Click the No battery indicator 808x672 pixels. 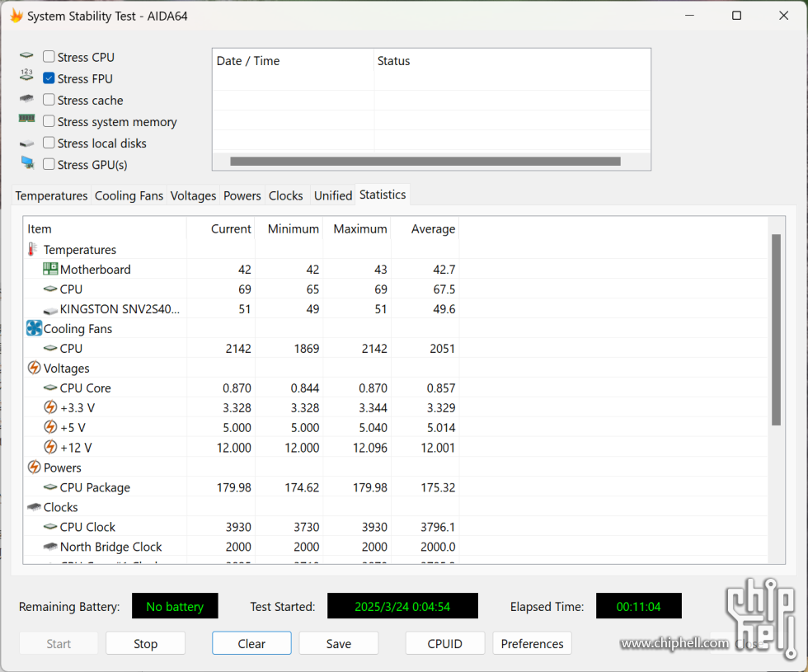pyautogui.click(x=175, y=606)
